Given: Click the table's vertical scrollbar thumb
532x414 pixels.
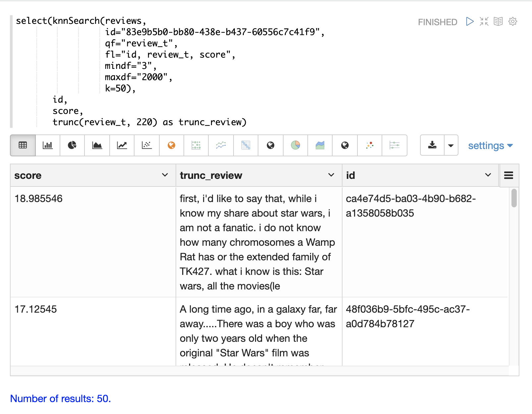Looking at the screenshot, I should point(514,198).
